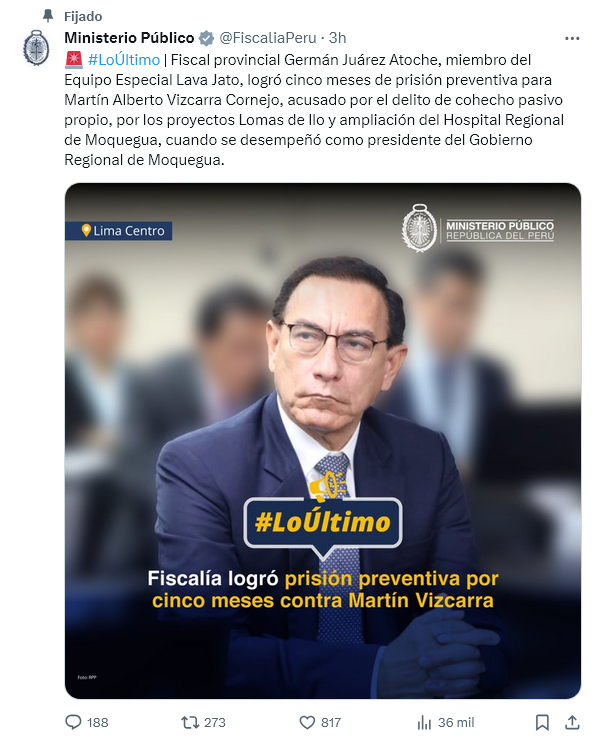The height and width of the screenshot is (744, 598).
Task: Open the @FiscaliaPeru handle
Action: click(268, 38)
